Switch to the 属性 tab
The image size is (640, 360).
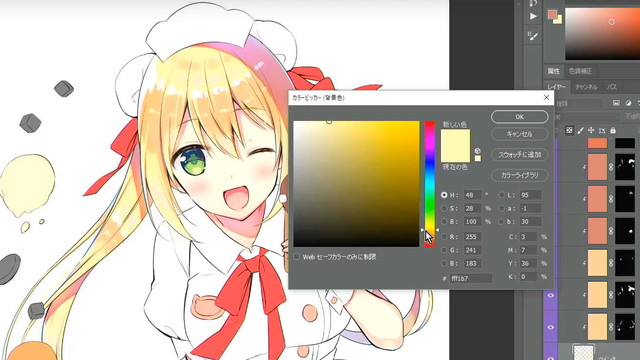point(554,71)
